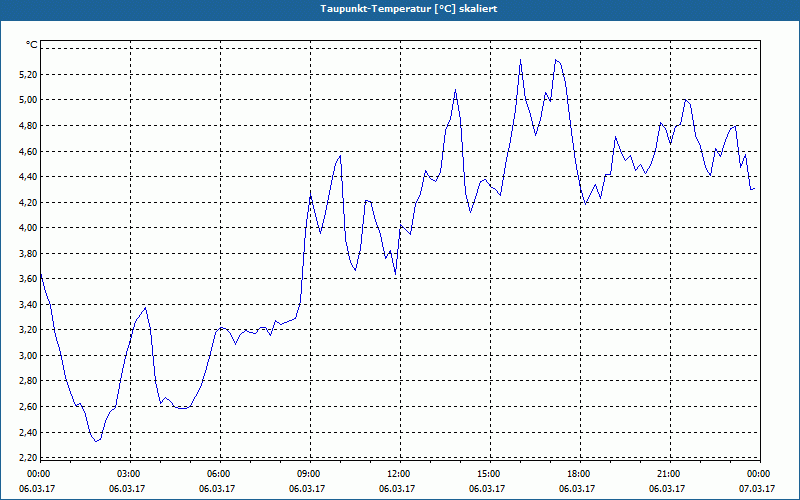The width and height of the screenshot is (800, 500).
Task: Select the 4,40 y-axis label
Action: [29, 177]
